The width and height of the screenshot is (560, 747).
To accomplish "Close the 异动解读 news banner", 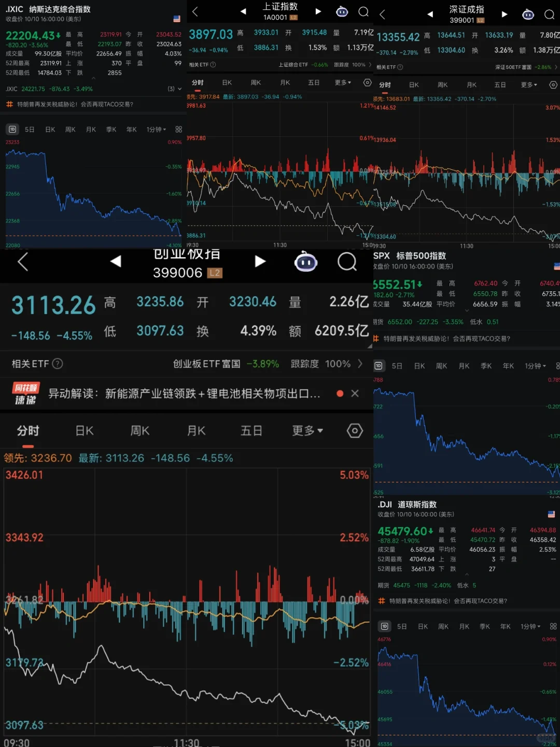I will pos(355,393).
